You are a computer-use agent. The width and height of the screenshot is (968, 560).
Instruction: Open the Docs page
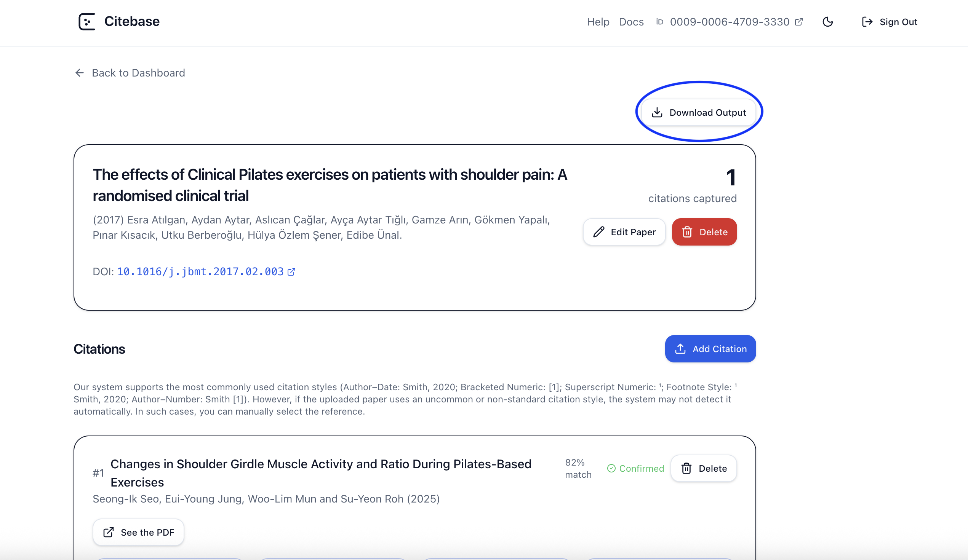pos(631,22)
